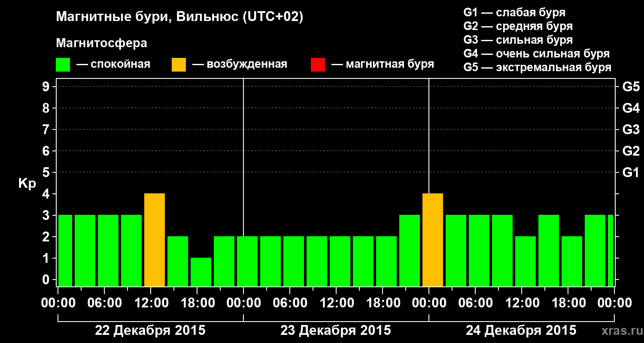Click the '18:00' time label under 24 December
Viewport: 644px width, 343px height.
click(x=568, y=303)
